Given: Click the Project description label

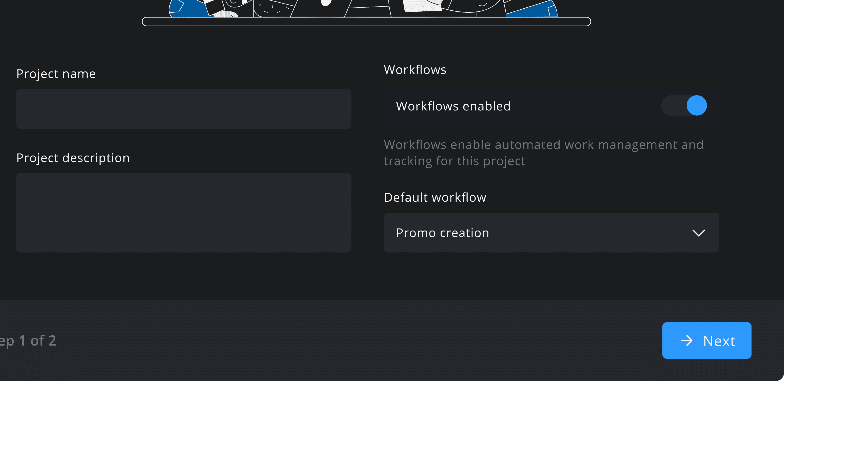Looking at the screenshot, I should pos(73,158).
